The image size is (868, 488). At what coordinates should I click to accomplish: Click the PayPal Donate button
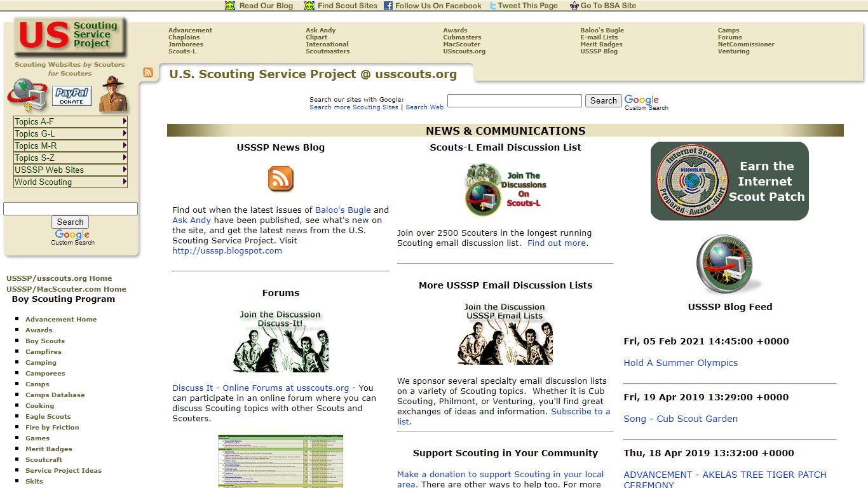pos(72,96)
